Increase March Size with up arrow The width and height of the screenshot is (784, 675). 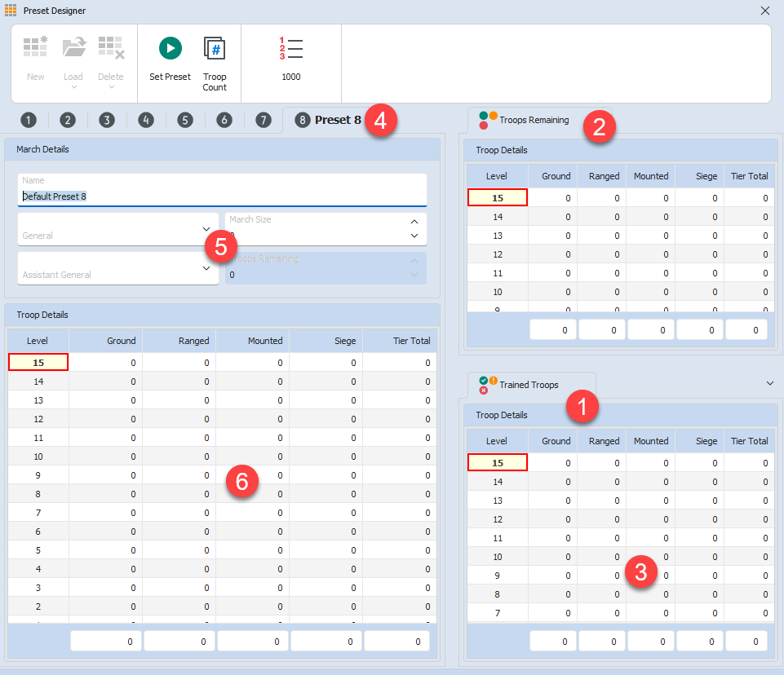(414, 222)
